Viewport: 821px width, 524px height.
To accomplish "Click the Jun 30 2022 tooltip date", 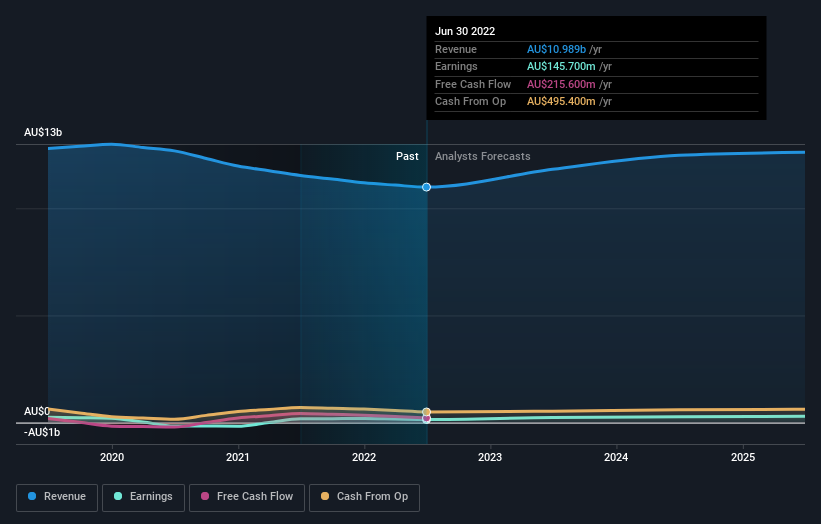I will (x=465, y=31).
